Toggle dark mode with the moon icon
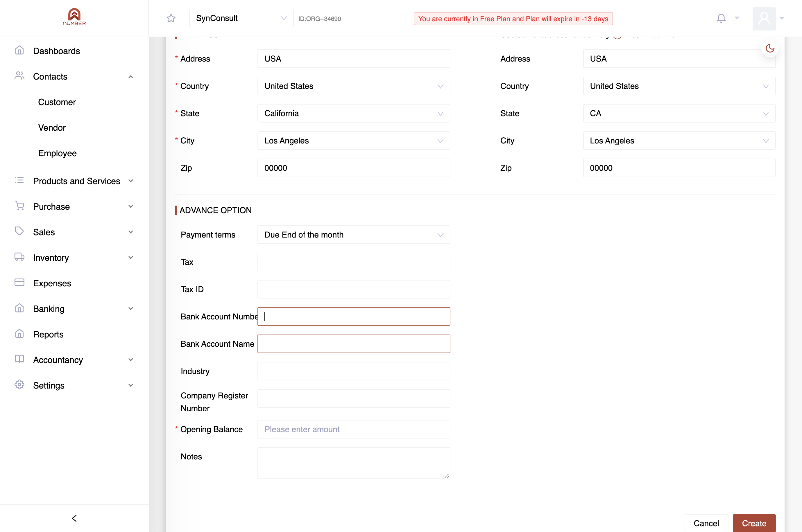 coord(770,48)
